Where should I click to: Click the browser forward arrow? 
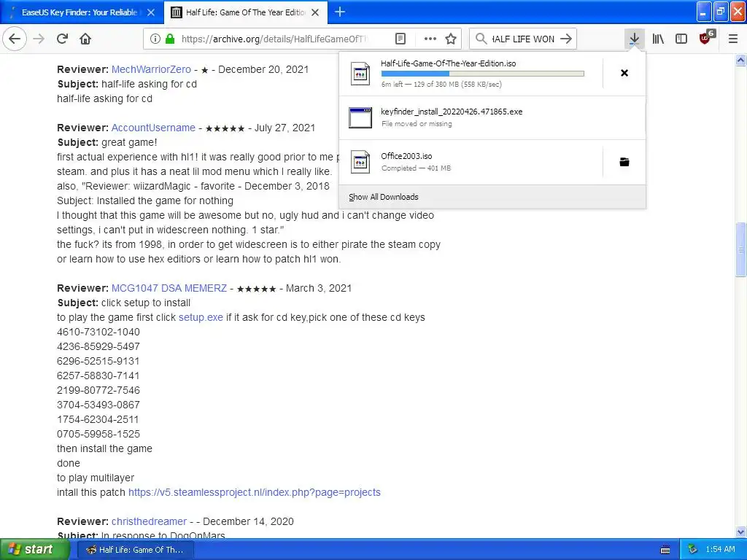(x=39, y=39)
